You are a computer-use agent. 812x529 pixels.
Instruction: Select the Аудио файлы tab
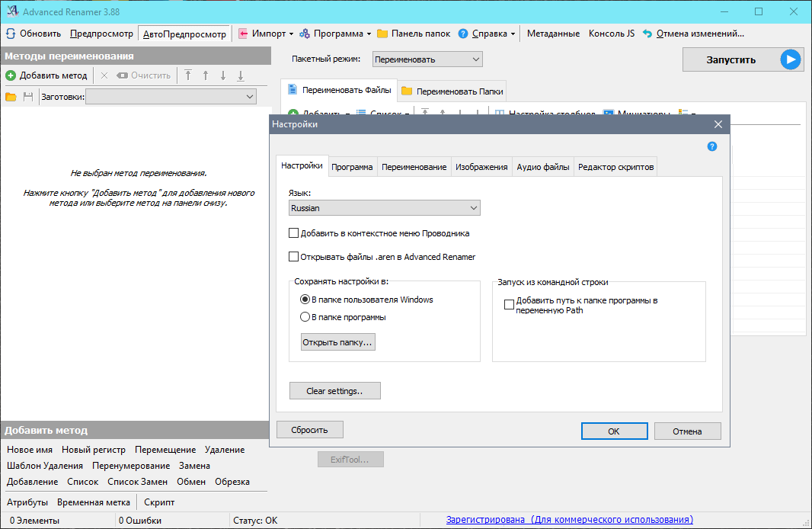542,167
